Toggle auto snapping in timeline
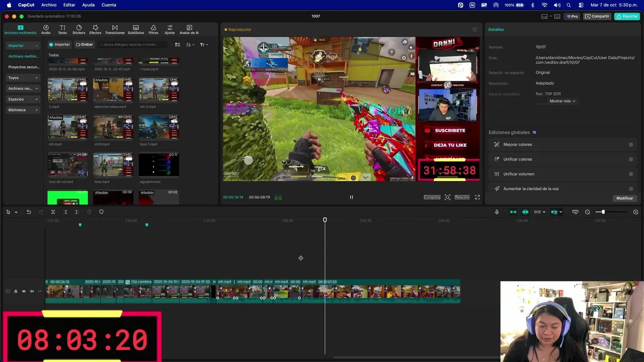This screenshot has height=362, width=644. pyautogui.click(x=525, y=212)
